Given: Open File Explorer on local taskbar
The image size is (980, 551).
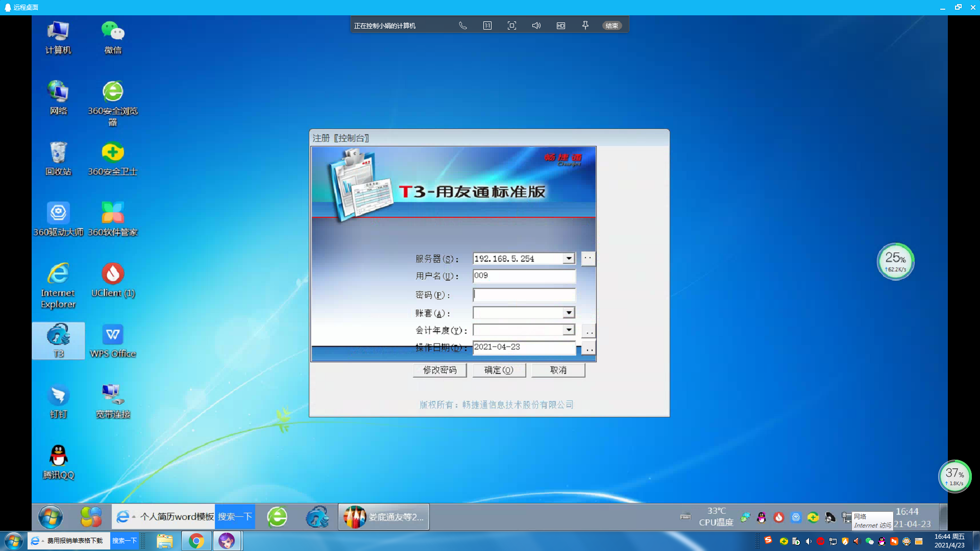Looking at the screenshot, I should click(x=165, y=541).
